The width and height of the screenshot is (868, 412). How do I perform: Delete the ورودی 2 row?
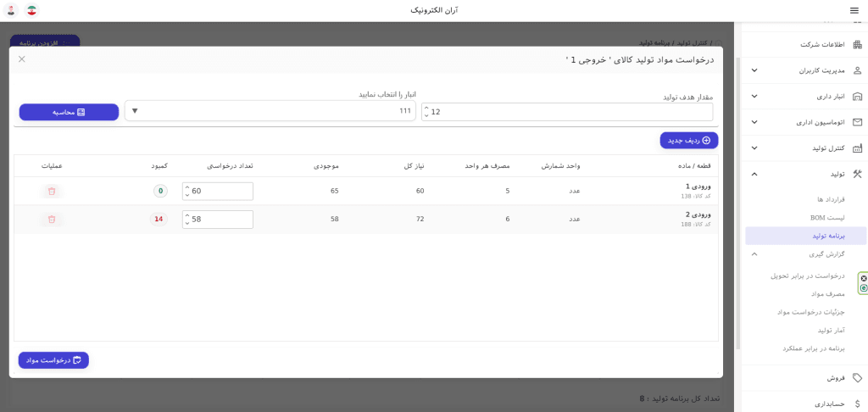tap(52, 220)
